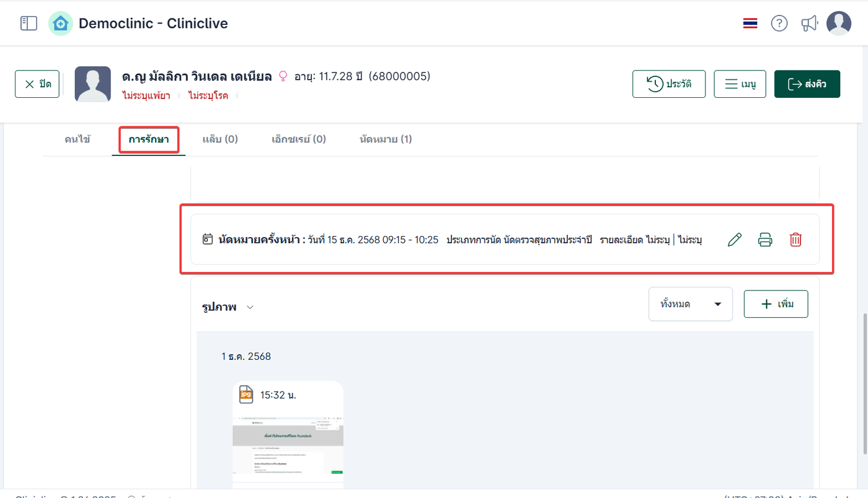Open the ประวัติ history button
The image size is (868, 498).
(669, 84)
